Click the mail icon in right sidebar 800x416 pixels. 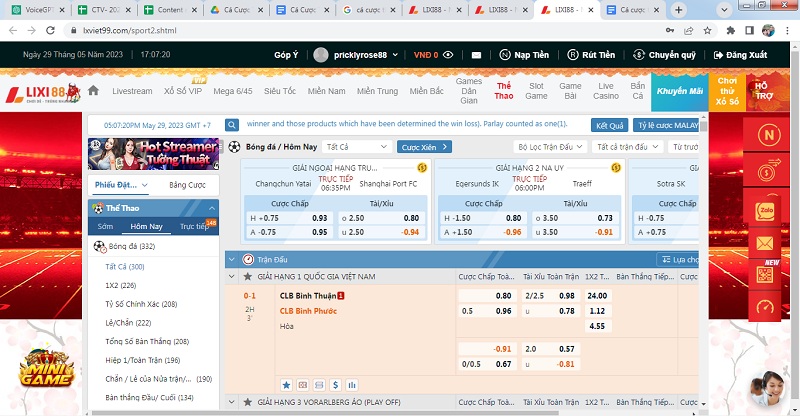click(x=764, y=243)
